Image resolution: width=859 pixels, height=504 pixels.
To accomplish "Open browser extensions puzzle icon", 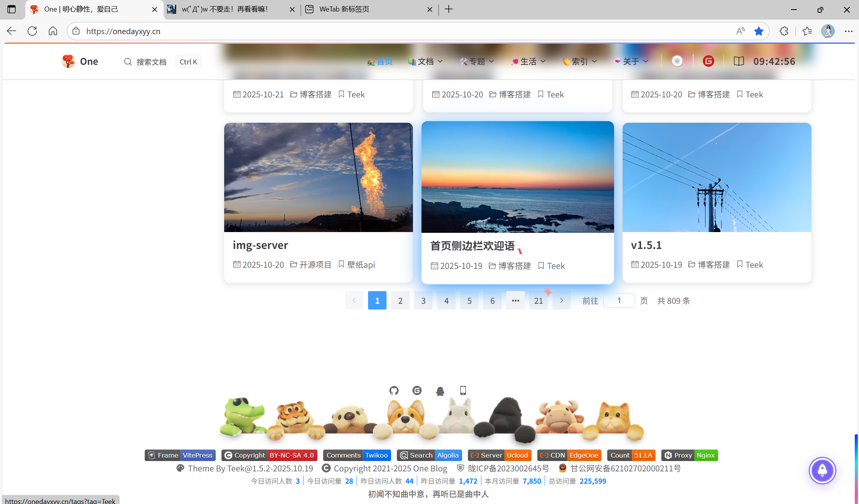I will 784,31.
